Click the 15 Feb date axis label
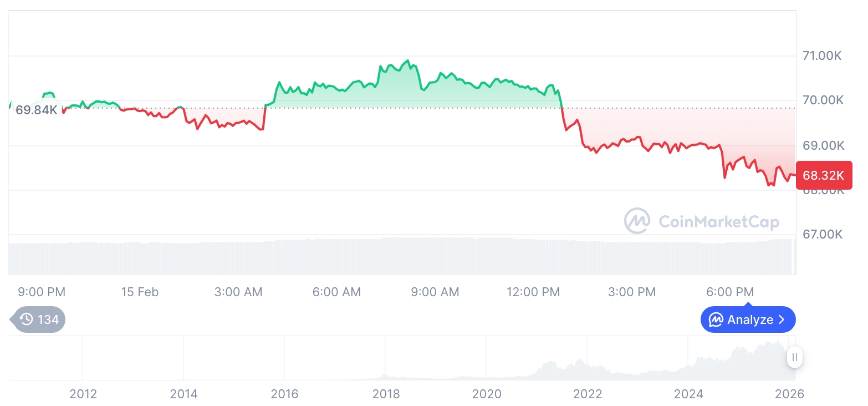 click(x=140, y=292)
